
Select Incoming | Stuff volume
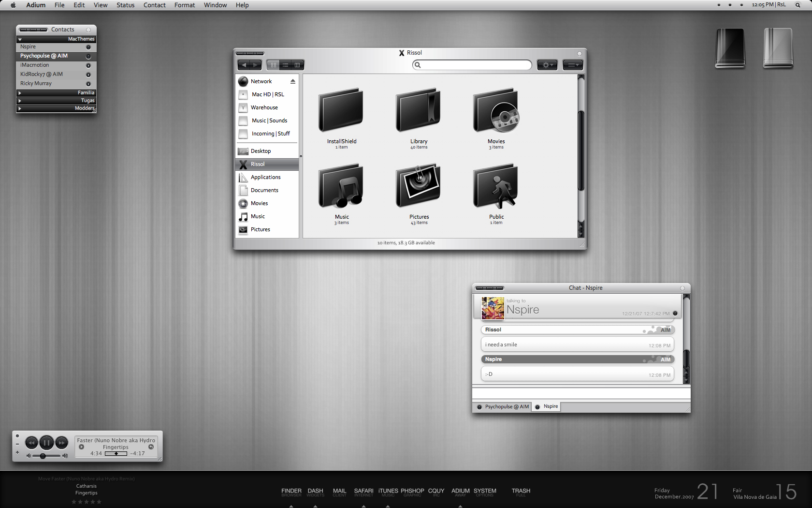coord(267,134)
